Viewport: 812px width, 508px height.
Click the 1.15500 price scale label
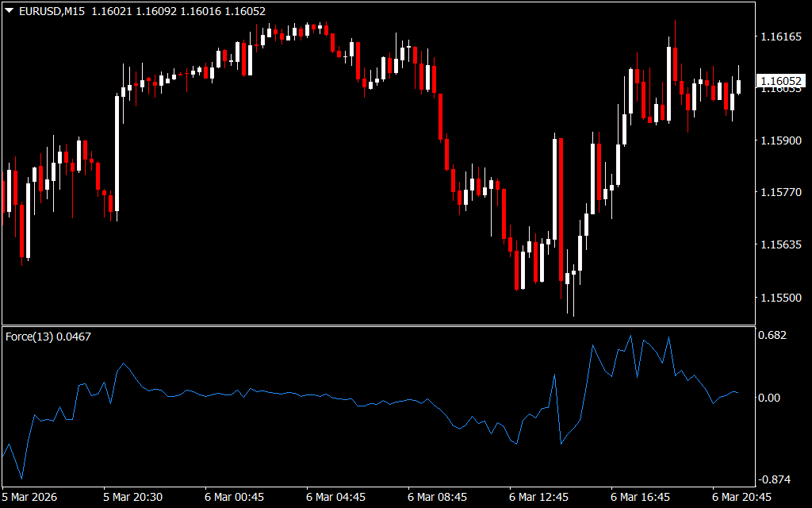(780, 297)
